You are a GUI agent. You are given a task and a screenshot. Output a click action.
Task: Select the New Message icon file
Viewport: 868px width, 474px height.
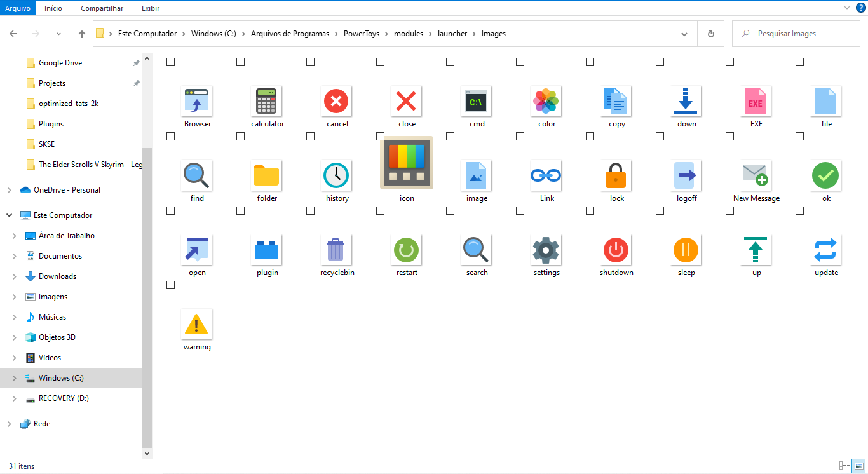click(x=756, y=175)
